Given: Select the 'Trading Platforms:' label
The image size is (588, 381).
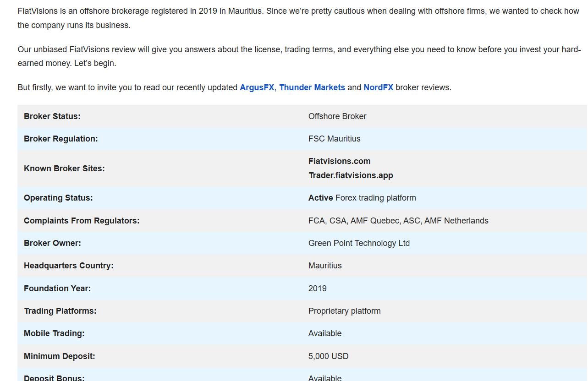Looking at the screenshot, I should click(x=60, y=311).
